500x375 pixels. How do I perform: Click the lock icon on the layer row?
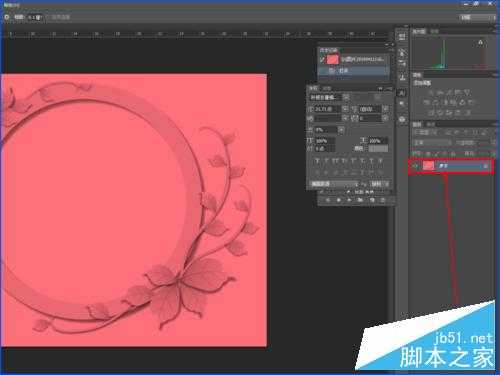[486, 166]
